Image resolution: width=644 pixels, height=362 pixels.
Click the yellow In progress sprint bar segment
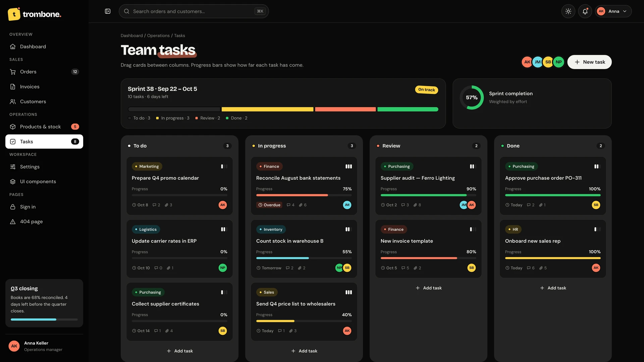(267, 109)
